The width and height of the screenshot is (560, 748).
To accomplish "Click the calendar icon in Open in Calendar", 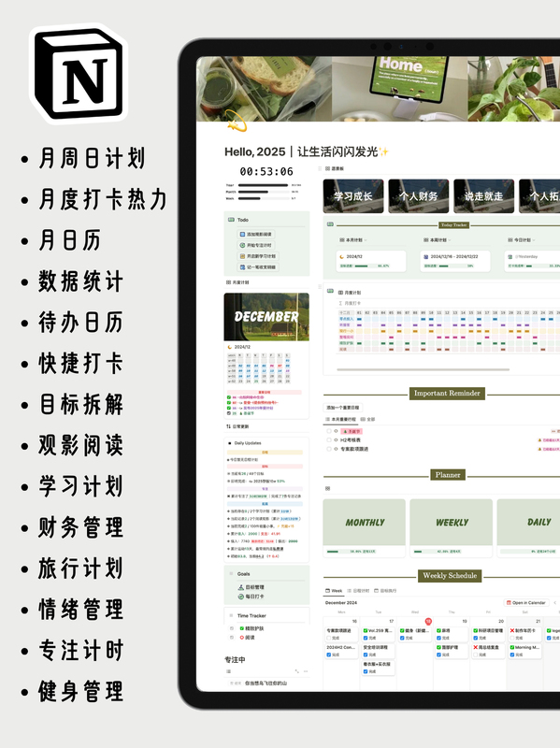I will [509, 603].
